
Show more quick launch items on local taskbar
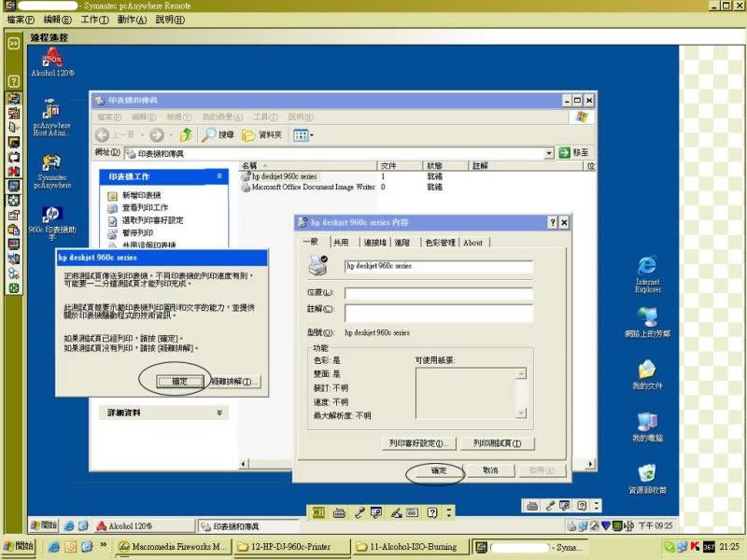[x=103, y=545]
